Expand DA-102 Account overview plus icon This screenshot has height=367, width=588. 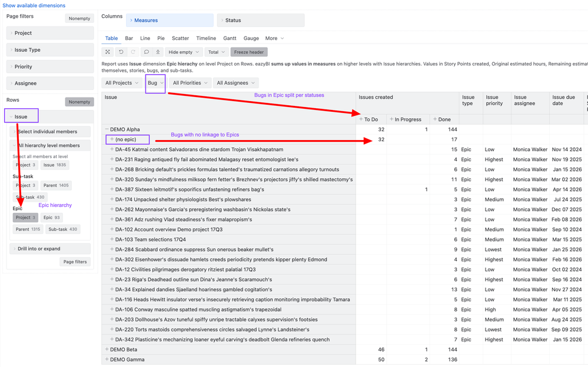[112, 229]
